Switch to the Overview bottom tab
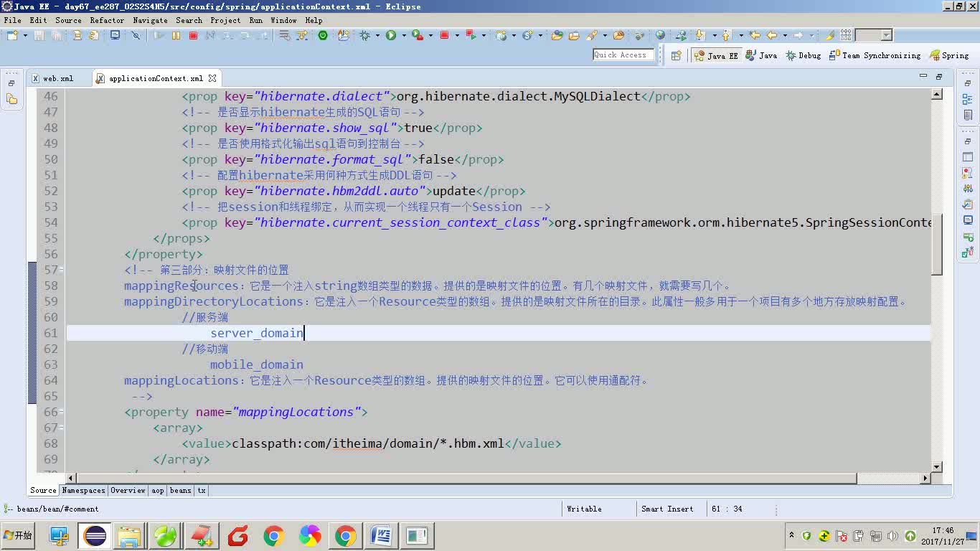The image size is (980, 551). 128,491
